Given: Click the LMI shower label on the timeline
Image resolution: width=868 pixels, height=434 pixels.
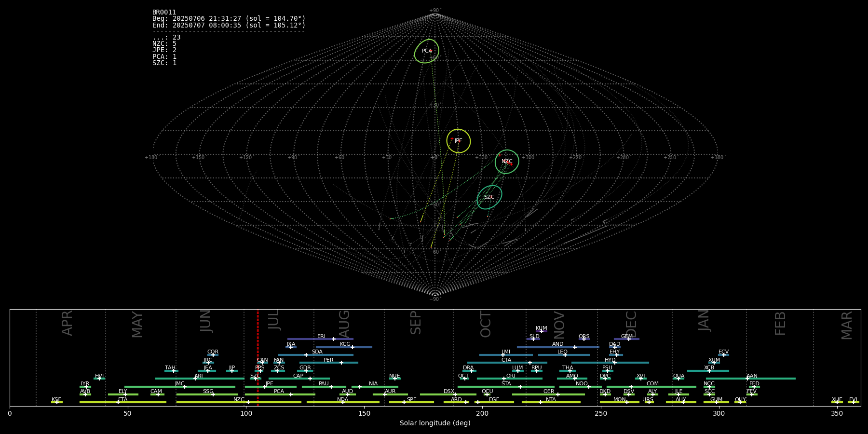Looking at the screenshot, I should click(x=506, y=352).
